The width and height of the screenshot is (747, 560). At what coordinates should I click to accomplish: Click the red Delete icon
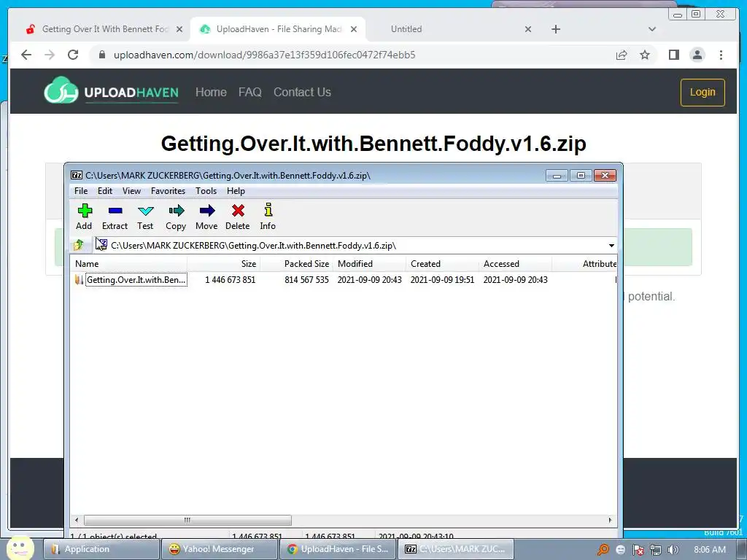tap(237, 217)
